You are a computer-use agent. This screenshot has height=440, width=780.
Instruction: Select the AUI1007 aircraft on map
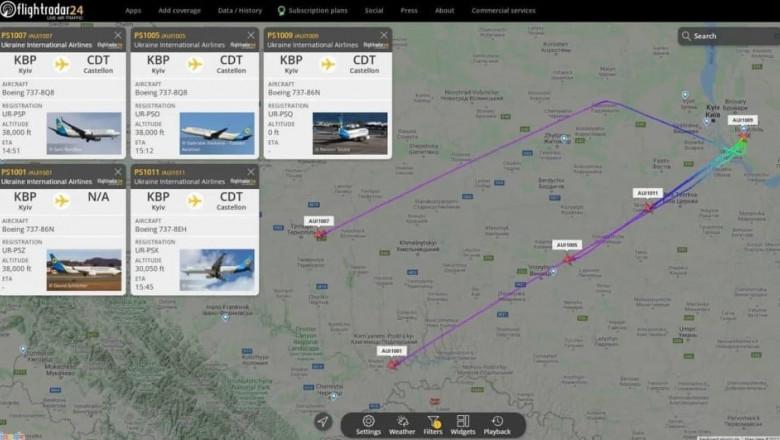[x=320, y=234]
